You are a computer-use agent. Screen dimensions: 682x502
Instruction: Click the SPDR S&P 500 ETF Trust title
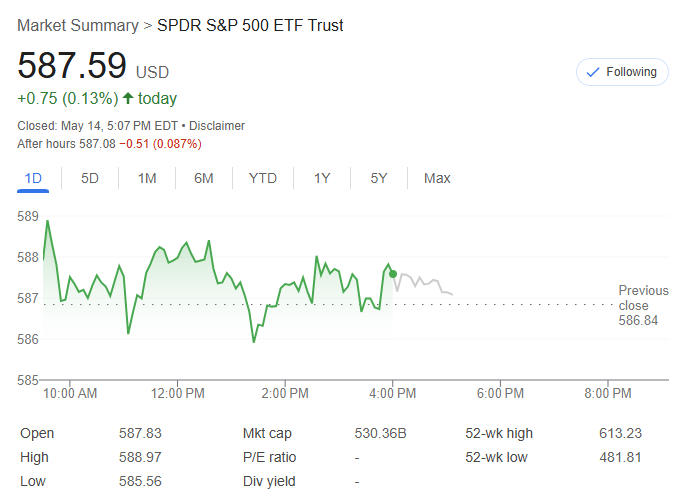(250, 25)
